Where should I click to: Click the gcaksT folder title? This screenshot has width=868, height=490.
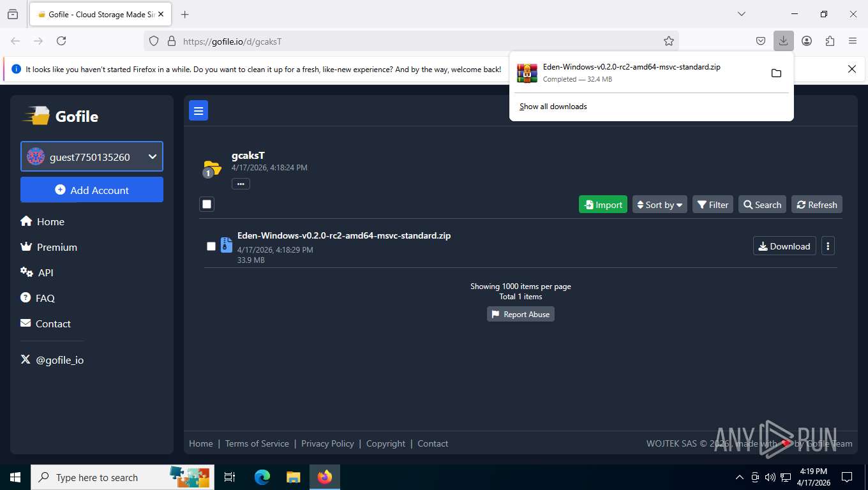[x=248, y=155]
